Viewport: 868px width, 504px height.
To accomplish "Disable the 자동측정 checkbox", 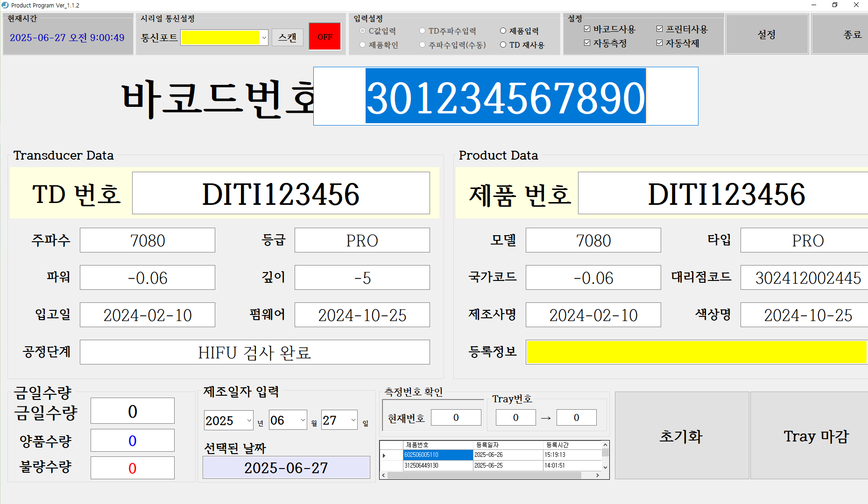I will [587, 43].
